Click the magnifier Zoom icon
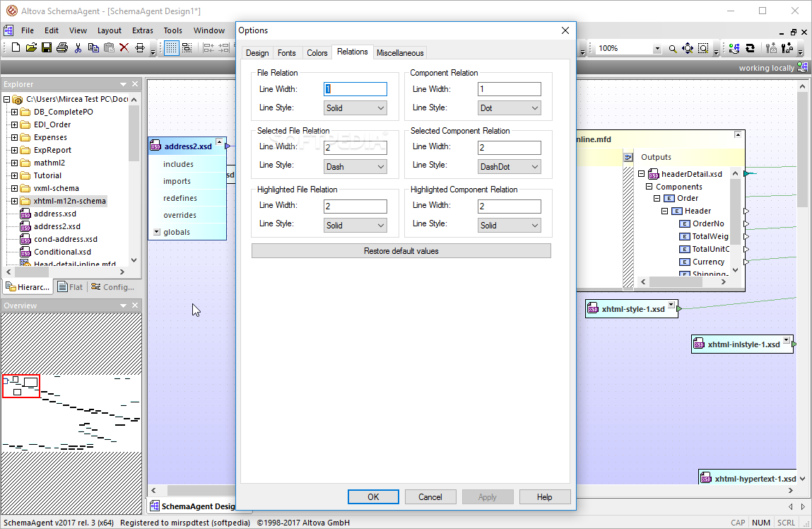This screenshot has width=812, height=529. 672,49
